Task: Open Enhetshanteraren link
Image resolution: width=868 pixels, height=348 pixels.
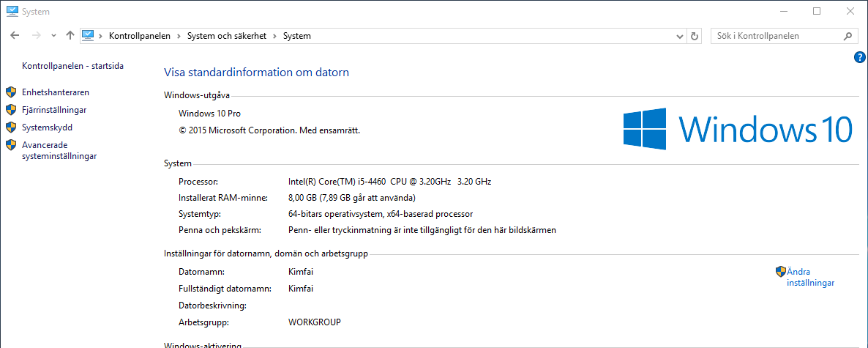Action: point(56,92)
